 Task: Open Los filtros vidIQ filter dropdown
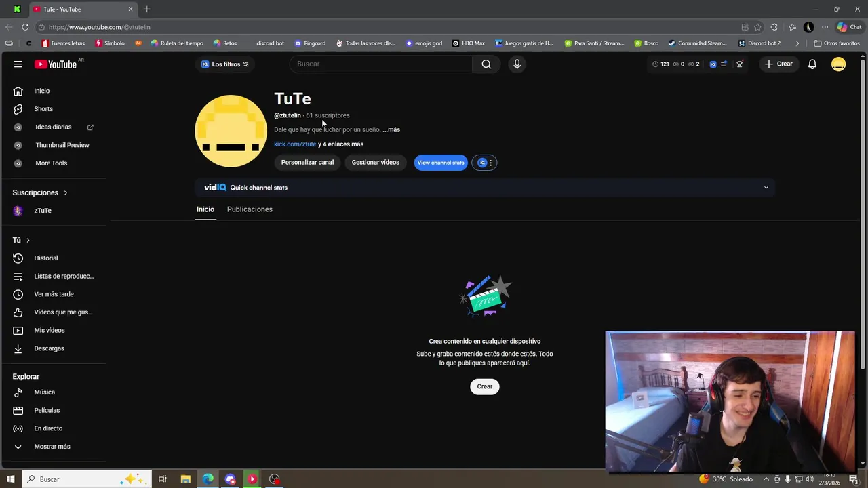click(225, 64)
